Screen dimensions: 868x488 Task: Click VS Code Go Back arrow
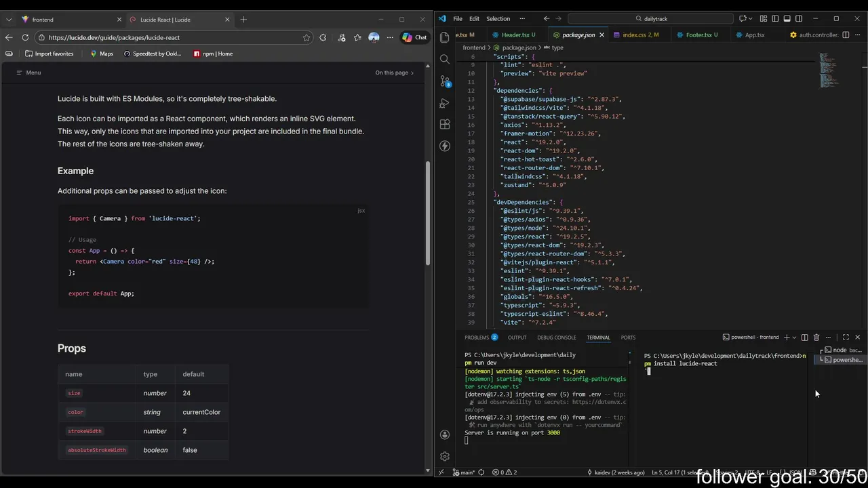pyautogui.click(x=547, y=18)
